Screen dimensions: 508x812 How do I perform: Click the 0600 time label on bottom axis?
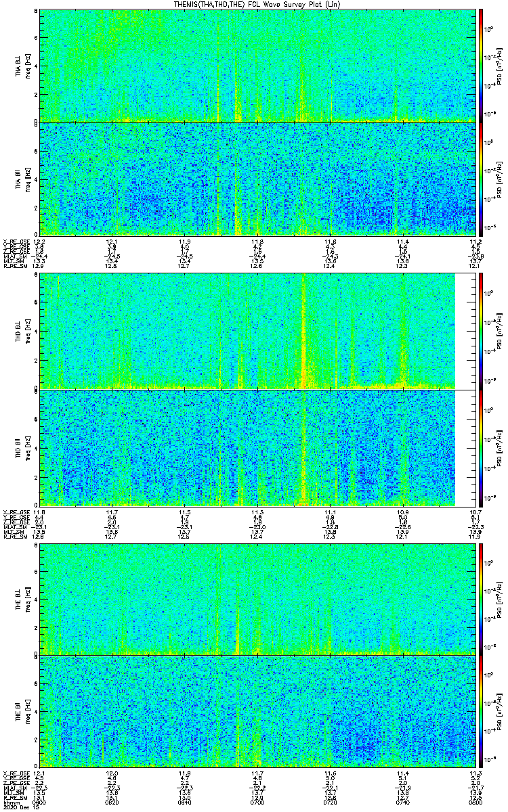[40, 802]
